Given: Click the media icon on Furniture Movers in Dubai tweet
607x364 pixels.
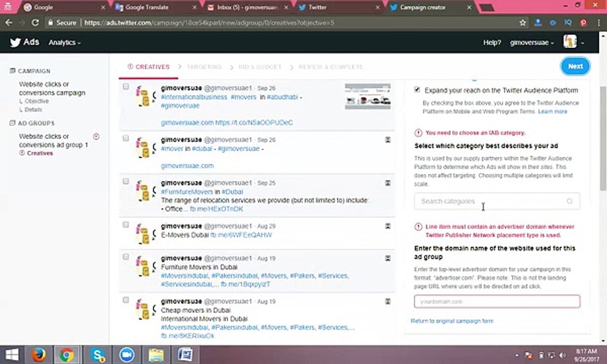Looking at the screenshot, I should pos(388,258).
